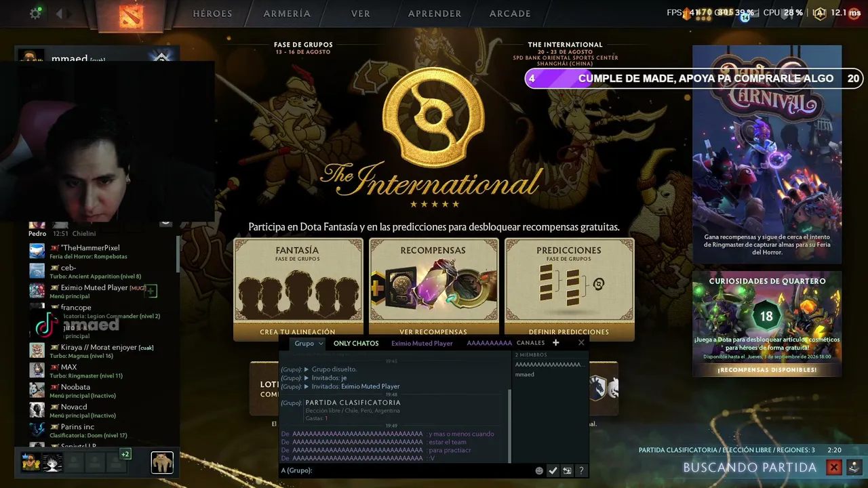868x488 pixels.
Task: Open the emoticon picker in chat
Action: 539,470
